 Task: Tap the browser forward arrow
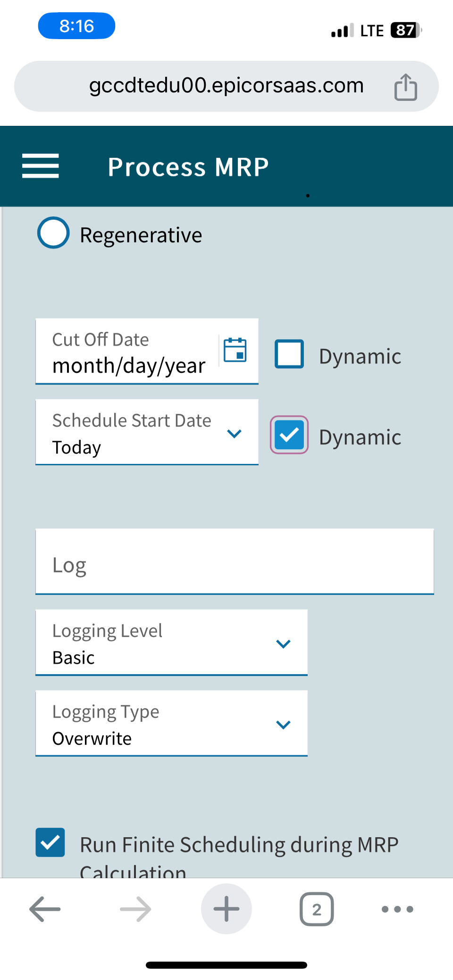135,909
